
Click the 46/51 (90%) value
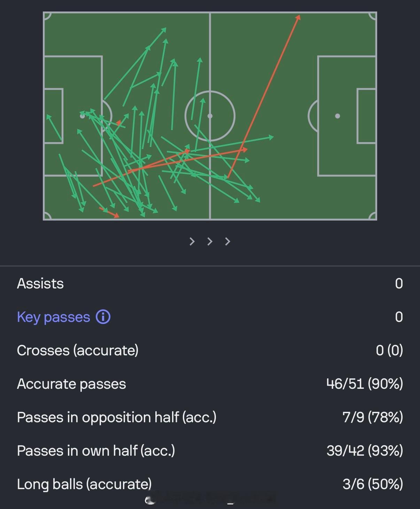click(x=365, y=384)
